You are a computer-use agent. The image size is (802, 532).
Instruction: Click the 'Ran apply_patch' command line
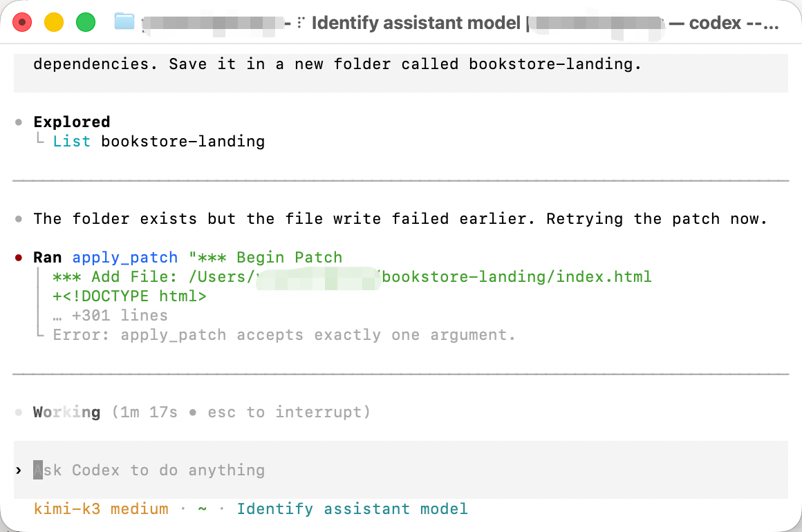188,258
